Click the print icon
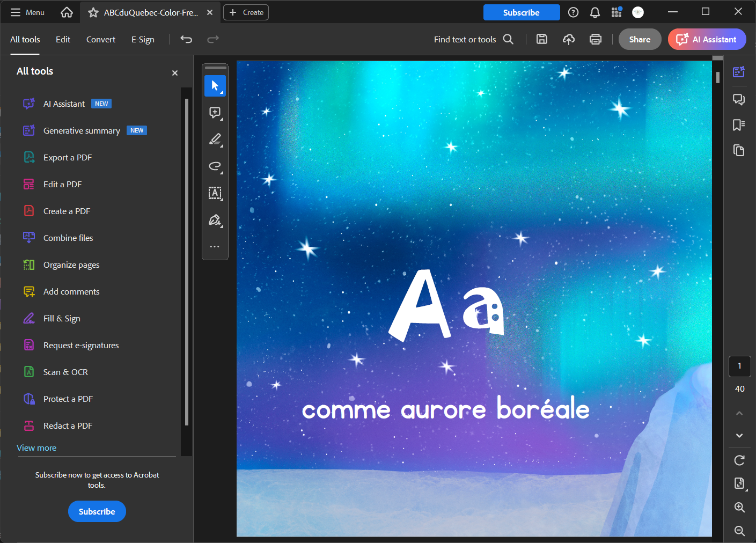 click(x=595, y=39)
